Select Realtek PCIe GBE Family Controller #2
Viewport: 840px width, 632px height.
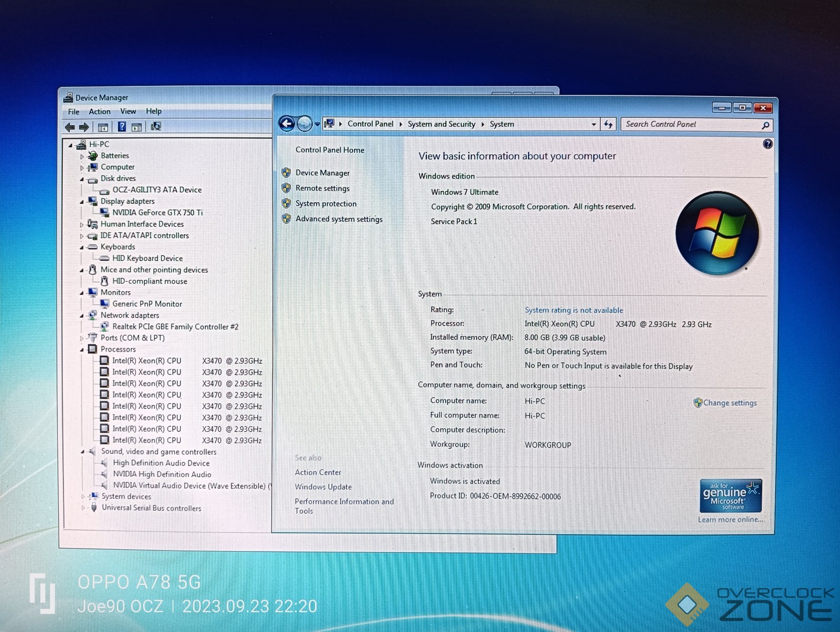(x=175, y=327)
